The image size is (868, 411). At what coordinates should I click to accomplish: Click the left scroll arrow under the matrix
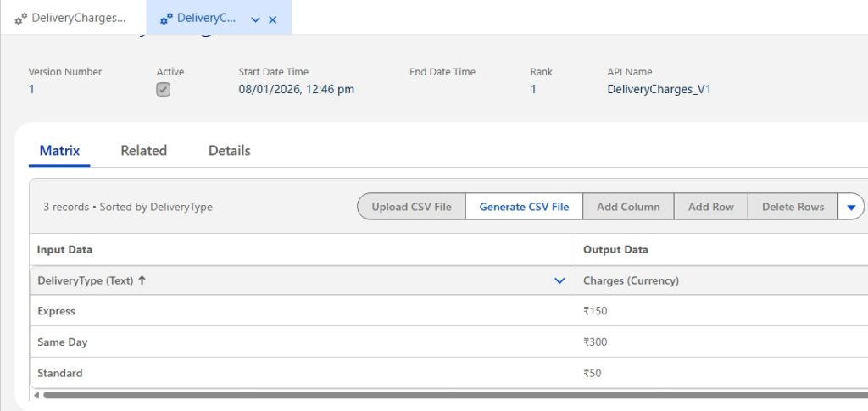pos(35,395)
